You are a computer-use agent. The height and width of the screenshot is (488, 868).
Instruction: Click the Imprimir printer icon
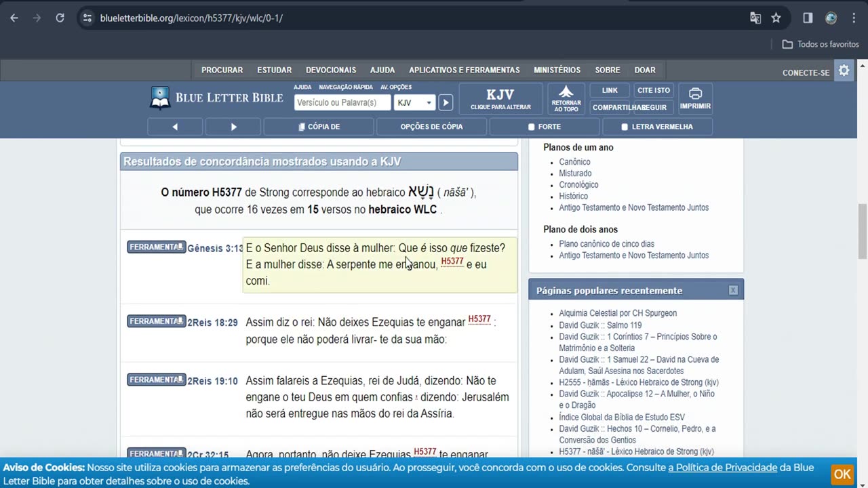(695, 99)
